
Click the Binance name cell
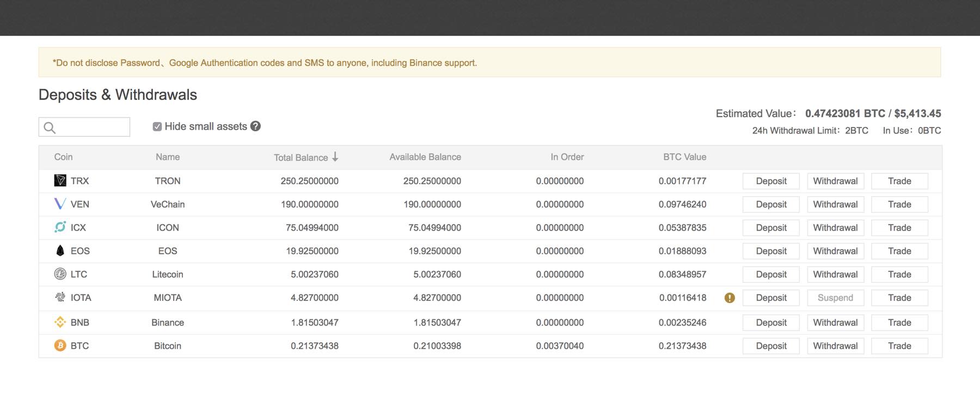[168, 323]
